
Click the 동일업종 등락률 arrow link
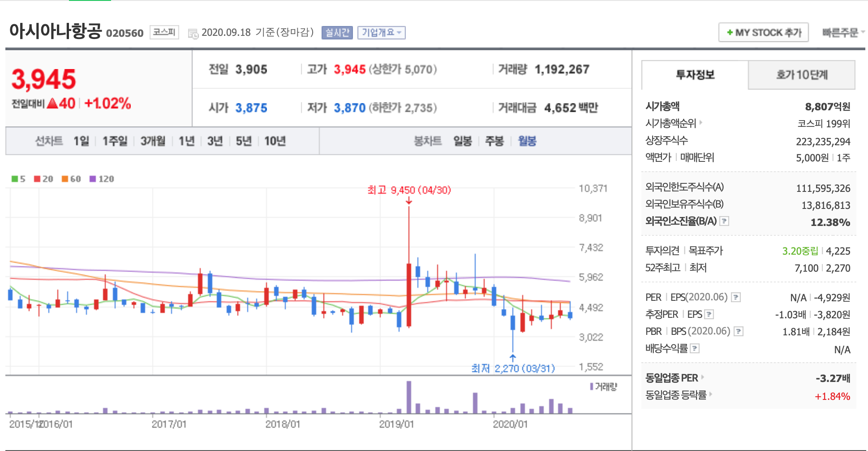710,395
